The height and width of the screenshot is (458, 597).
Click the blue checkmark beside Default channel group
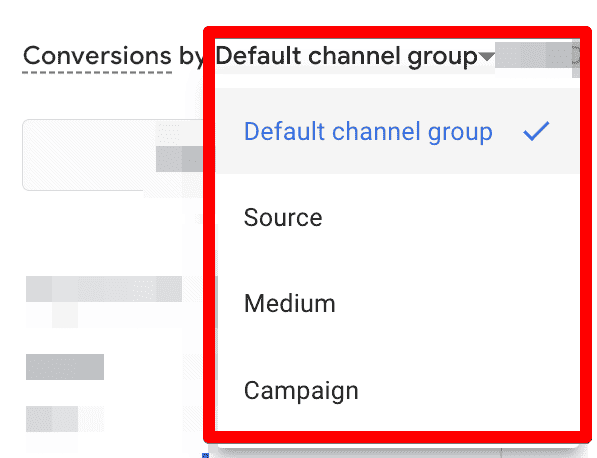(x=536, y=131)
